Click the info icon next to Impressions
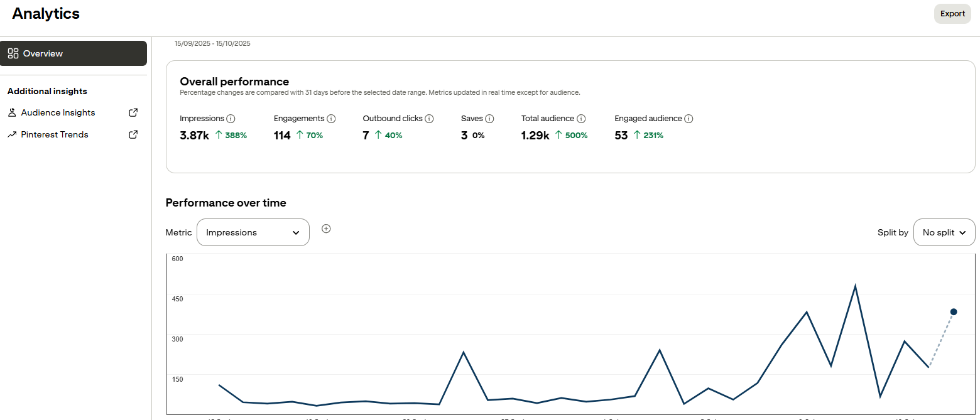The width and height of the screenshot is (980, 420). 231,119
